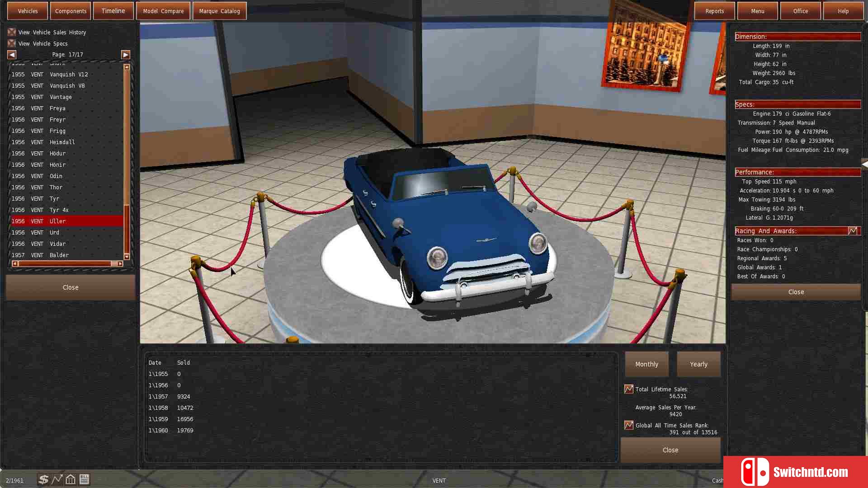Open the Vehicles tab
The height and width of the screenshot is (488, 868).
[x=28, y=11]
